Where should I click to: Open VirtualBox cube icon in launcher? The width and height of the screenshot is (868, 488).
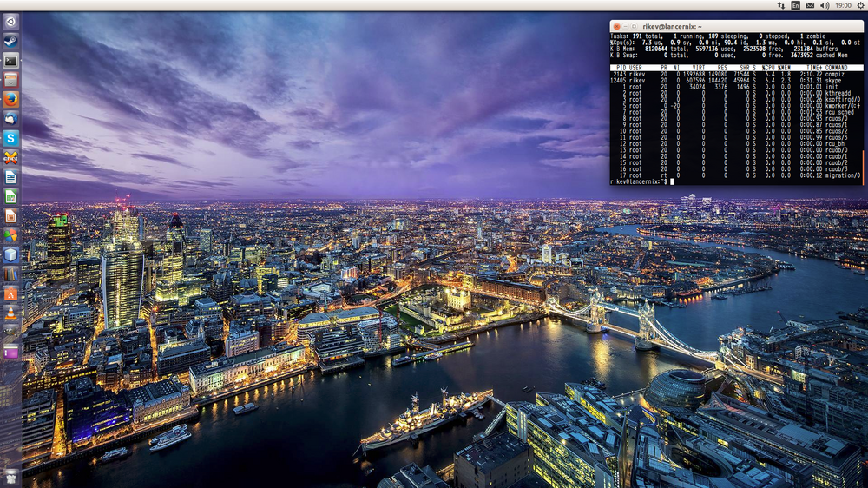pos(10,254)
